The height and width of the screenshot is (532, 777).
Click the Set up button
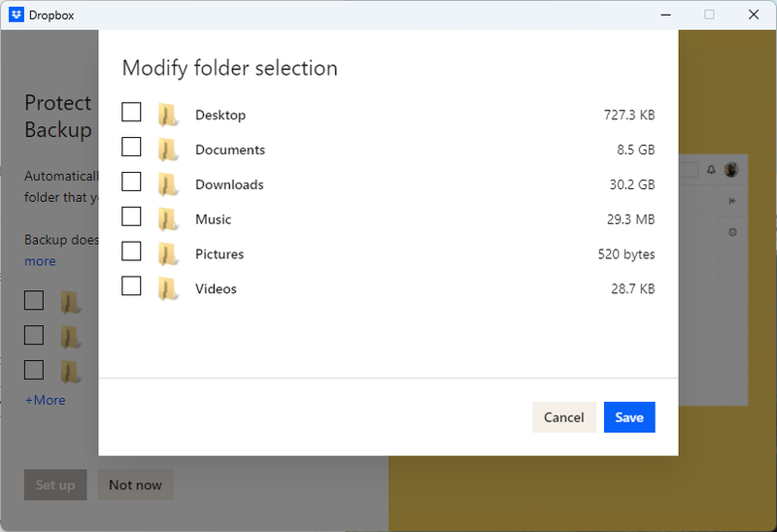pyautogui.click(x=55, y=485)
